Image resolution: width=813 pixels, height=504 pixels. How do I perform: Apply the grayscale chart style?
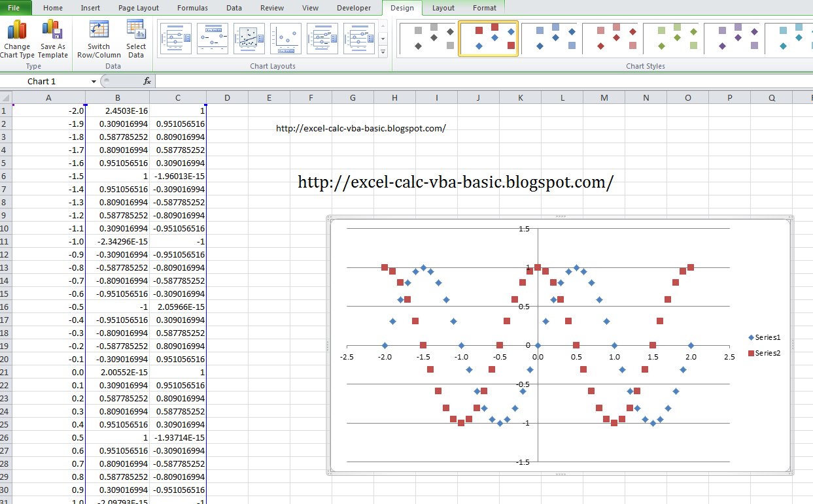point(428,38)
